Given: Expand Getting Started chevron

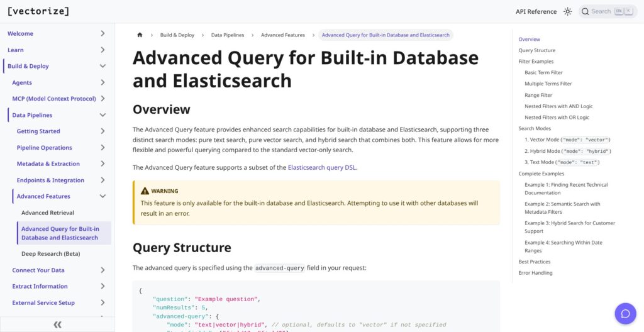Looking at the screenshot, I should (x=103, y=131).
